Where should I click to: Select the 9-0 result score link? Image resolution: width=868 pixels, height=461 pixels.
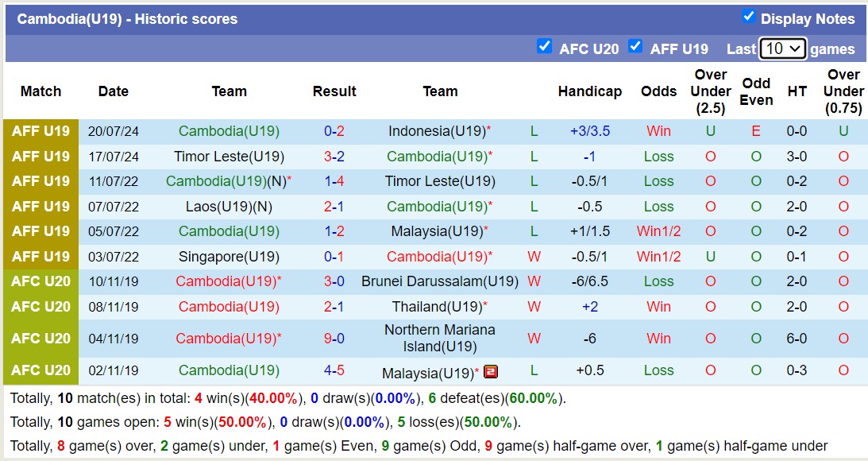(x=334, y=338)
